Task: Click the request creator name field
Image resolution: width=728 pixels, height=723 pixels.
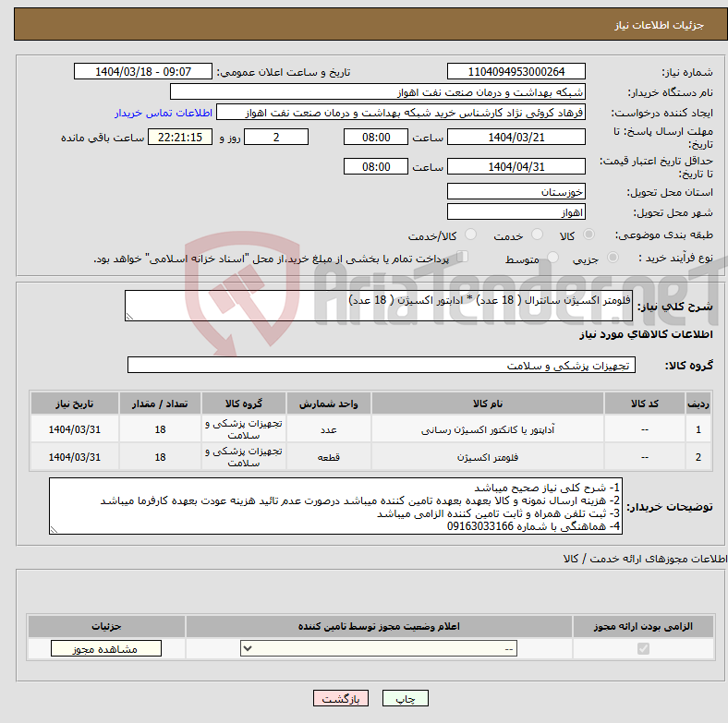Action: tap(401, 113)
